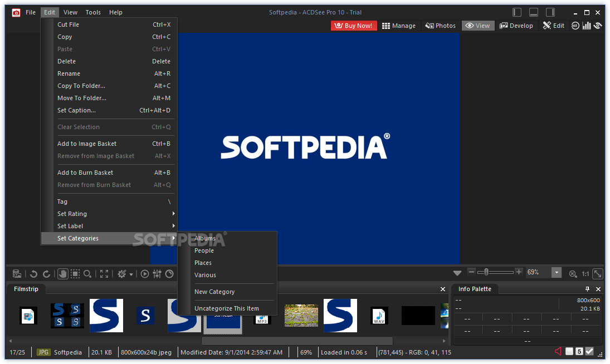
Task: Open the zoom percentage dropdown
Action: [557, 272]
